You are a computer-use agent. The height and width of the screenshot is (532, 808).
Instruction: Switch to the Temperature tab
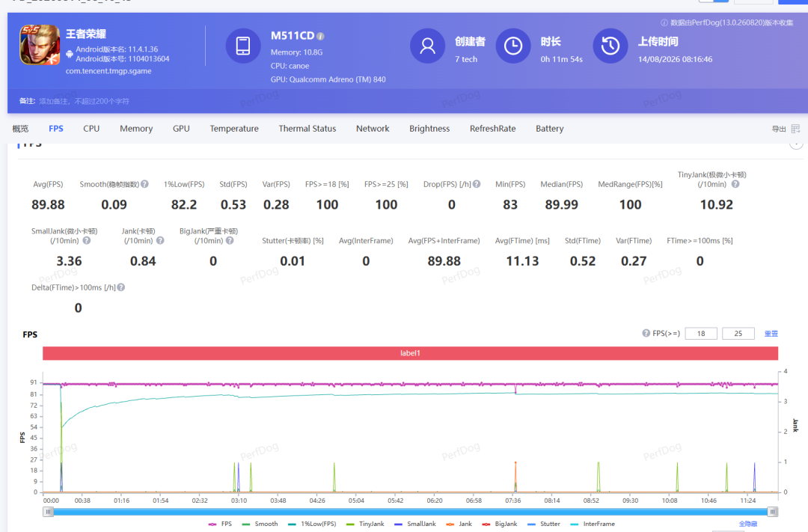pos(234,129)
